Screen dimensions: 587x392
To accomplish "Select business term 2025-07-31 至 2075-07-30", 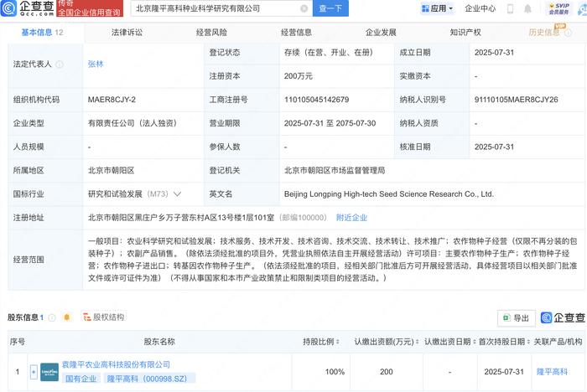I will point(330,123).
